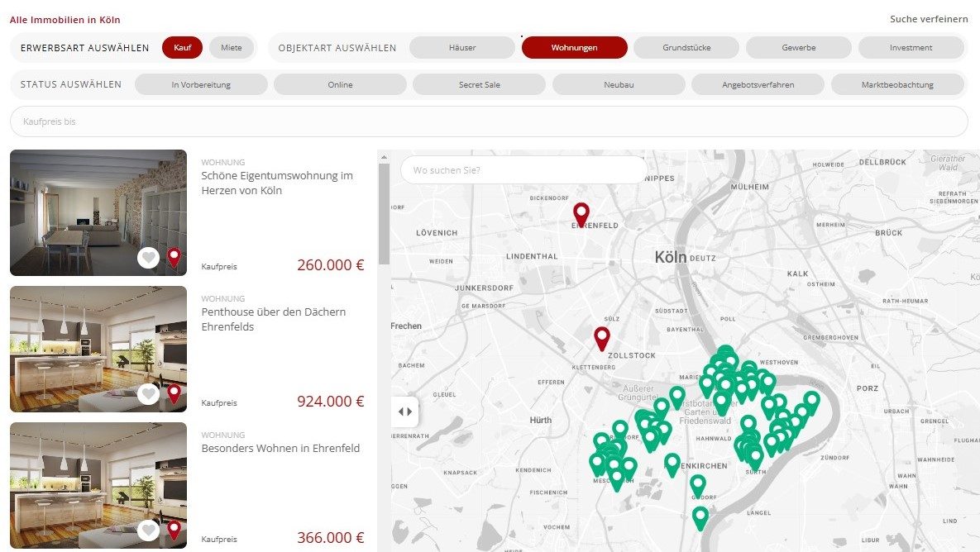This screenshot has width=980, height=552.
Task: Favorite the Besonders Wohnen in Ehrenfeld listing
Action: coord(148,531)
